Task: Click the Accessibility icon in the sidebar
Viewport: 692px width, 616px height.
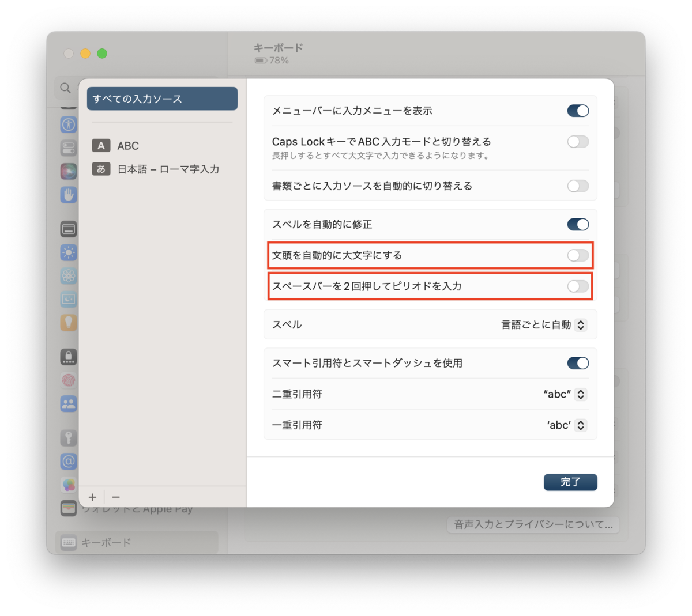Action: [x=69, y=124]
